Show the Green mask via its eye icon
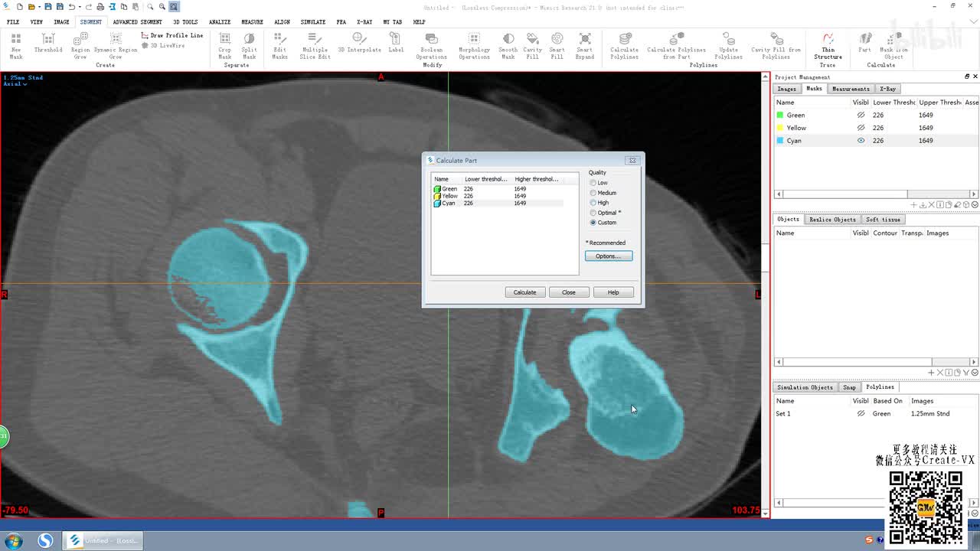Image resolution: width=980 pixels, height=551 pixels. (x=861, y=115)
